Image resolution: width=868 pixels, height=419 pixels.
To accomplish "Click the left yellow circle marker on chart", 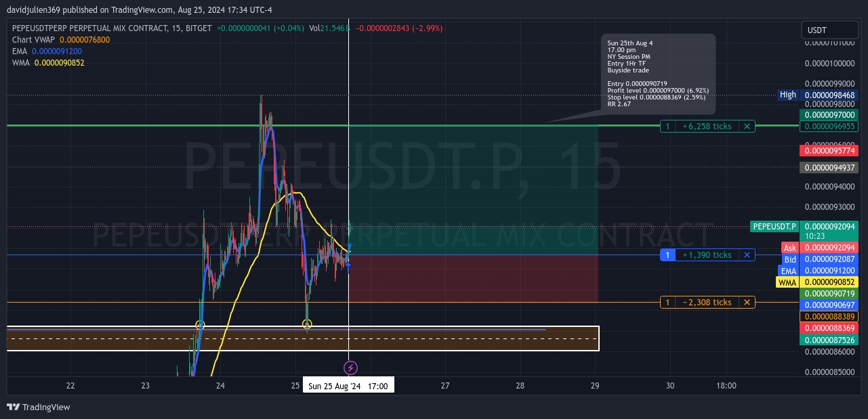I will pos(200,325).
